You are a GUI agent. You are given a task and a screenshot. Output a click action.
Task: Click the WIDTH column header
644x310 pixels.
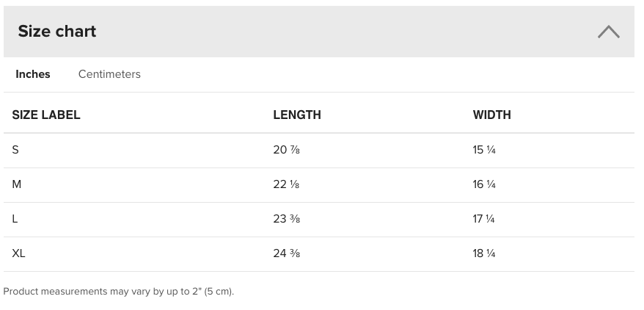click(491, 115)
